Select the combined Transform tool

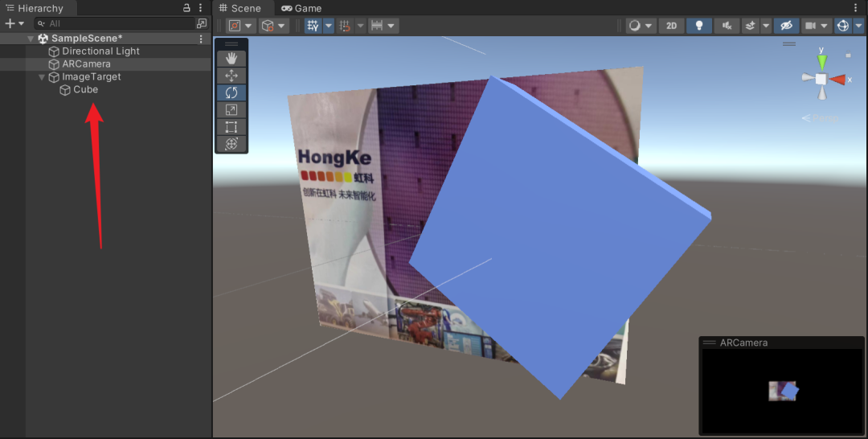pyautogui.click(x=231, y=143)
